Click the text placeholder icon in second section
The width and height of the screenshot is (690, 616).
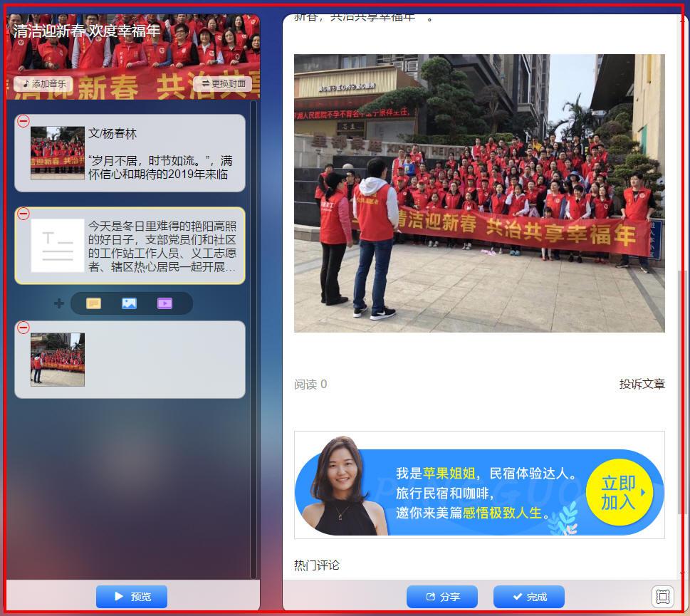(58, 246)
